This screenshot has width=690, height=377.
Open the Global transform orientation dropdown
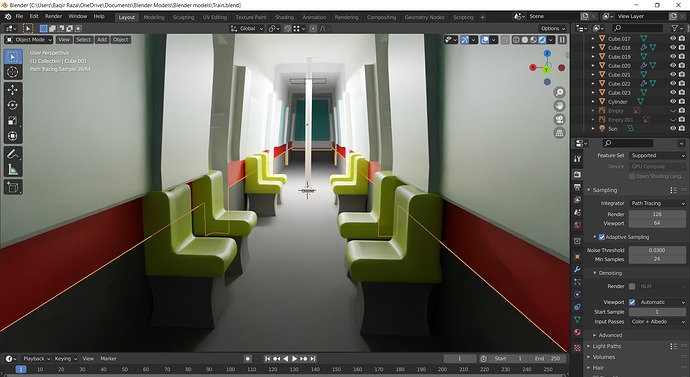click(247, 29)
